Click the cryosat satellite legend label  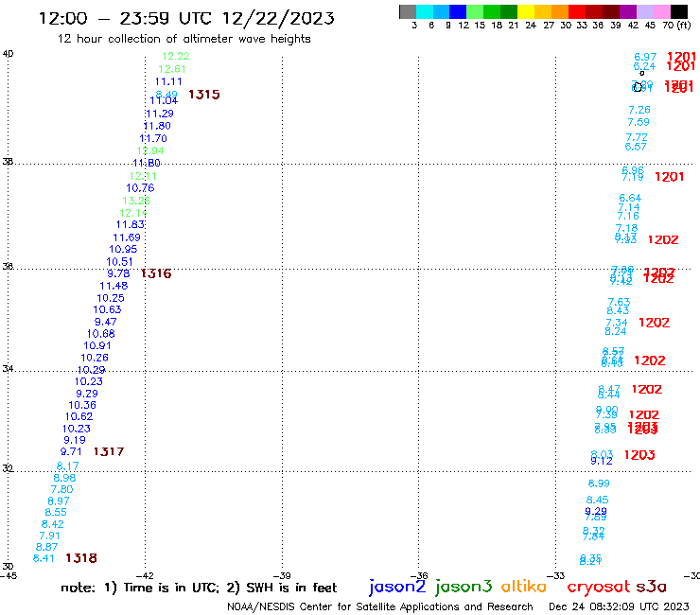(x=599, y=588)
